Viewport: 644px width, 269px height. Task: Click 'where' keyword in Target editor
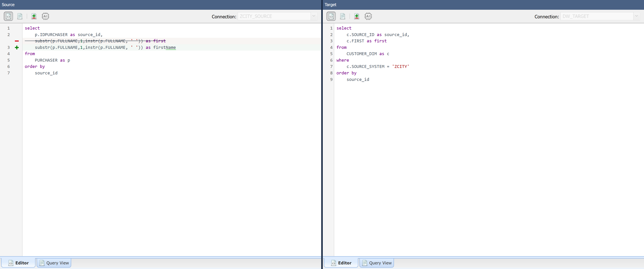343,60
